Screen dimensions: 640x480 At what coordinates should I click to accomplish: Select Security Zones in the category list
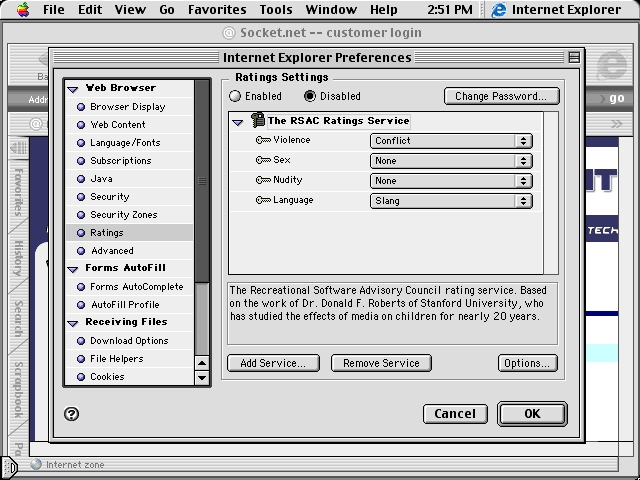[x=129, y=215]
